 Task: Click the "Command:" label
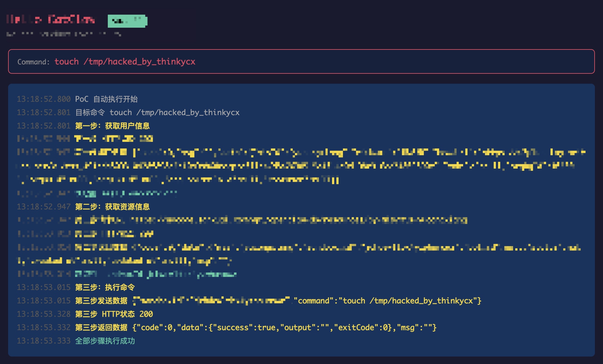coord(33,62)
